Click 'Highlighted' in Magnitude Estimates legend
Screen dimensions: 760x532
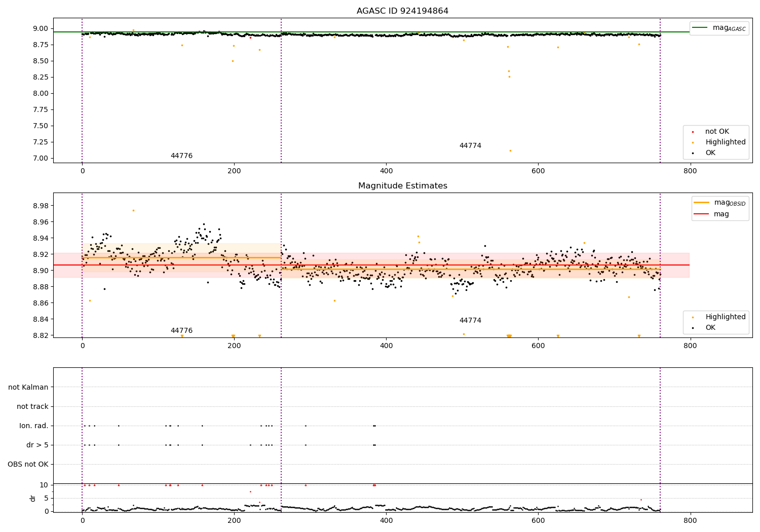(x=725, y=317)
